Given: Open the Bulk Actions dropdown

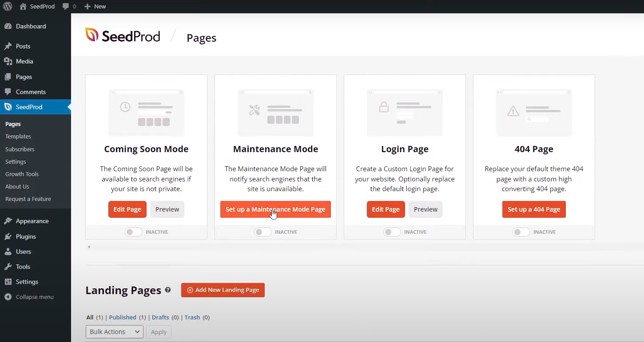Looking at the screenshot, I should coord(114,331).
